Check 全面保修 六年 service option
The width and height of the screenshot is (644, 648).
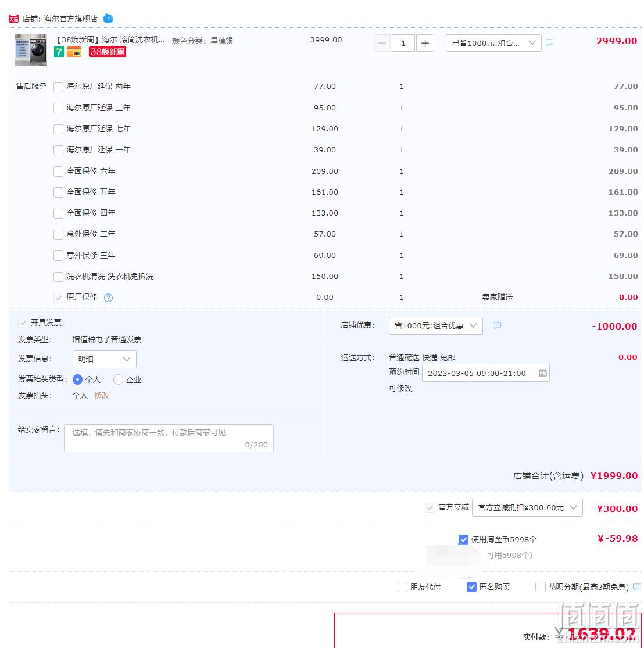point(58,171)
